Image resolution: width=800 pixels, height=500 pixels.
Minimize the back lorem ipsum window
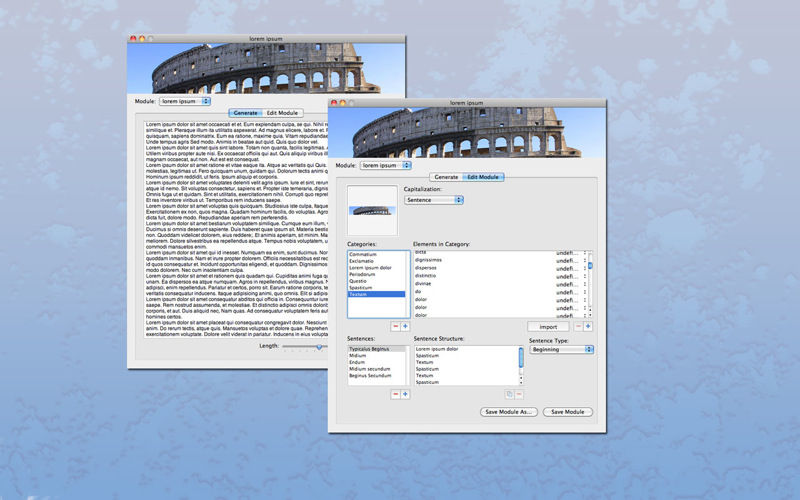tap(142, 38)
